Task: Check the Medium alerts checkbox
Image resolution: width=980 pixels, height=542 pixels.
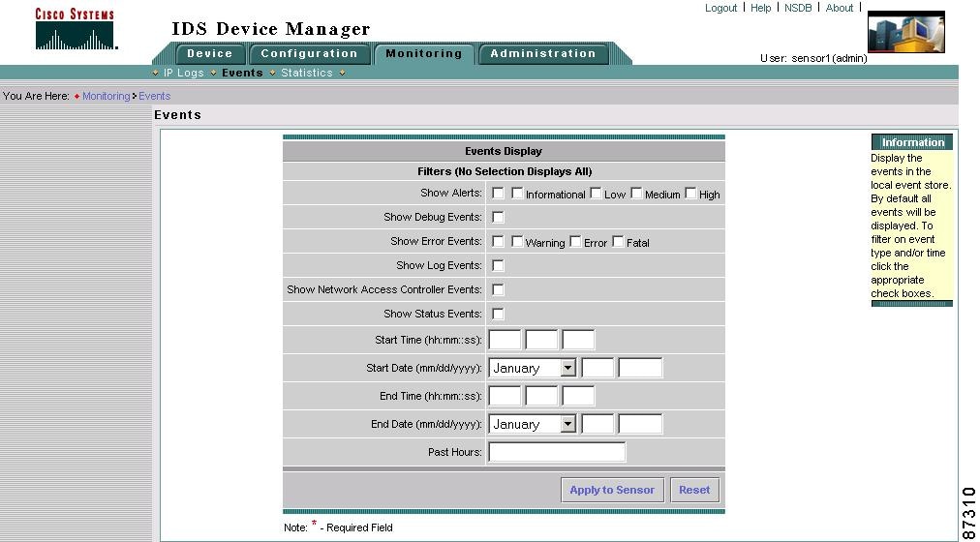Action: pyautogui.click(x=636, y=193)
